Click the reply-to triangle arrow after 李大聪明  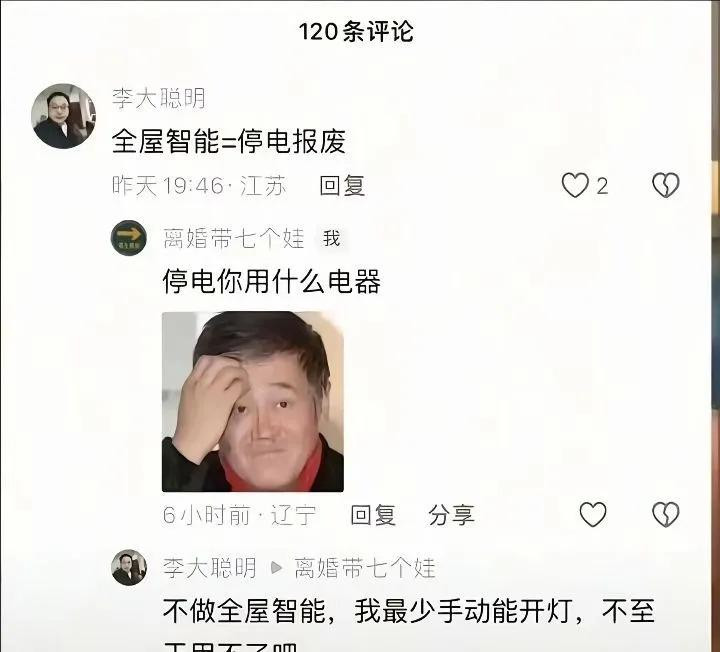(x=276, y=568)
